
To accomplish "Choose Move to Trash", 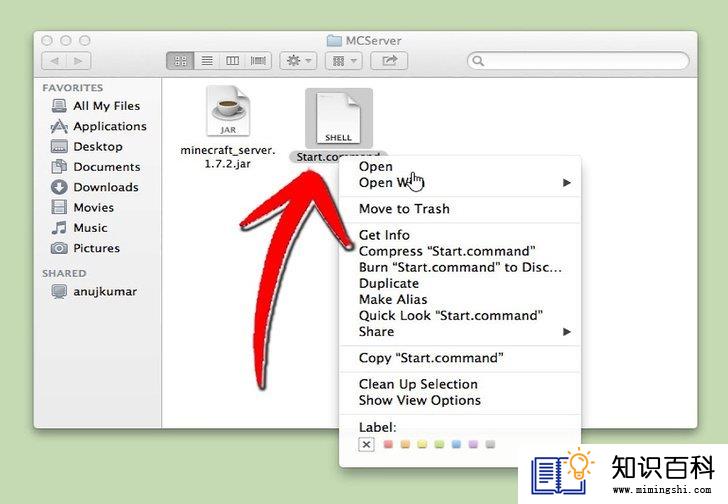I will point(404,209).
